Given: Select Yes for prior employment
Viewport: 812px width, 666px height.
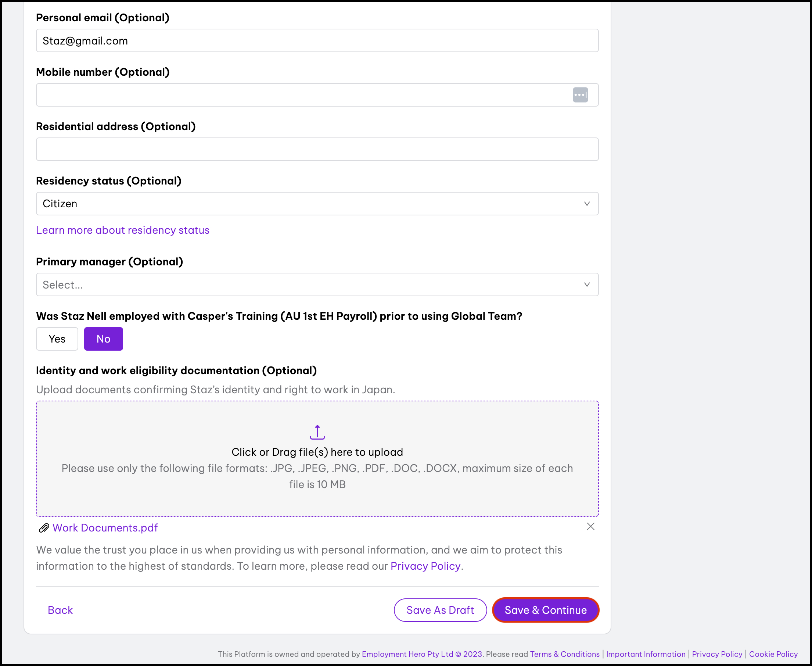Looking at the screenshot, I should coord(57,339).
